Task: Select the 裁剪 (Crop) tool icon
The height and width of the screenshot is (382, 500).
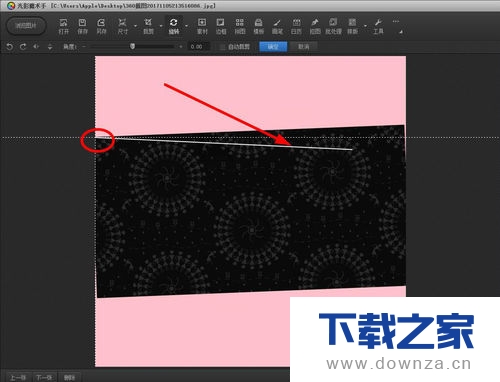Action: pos(148,26)
